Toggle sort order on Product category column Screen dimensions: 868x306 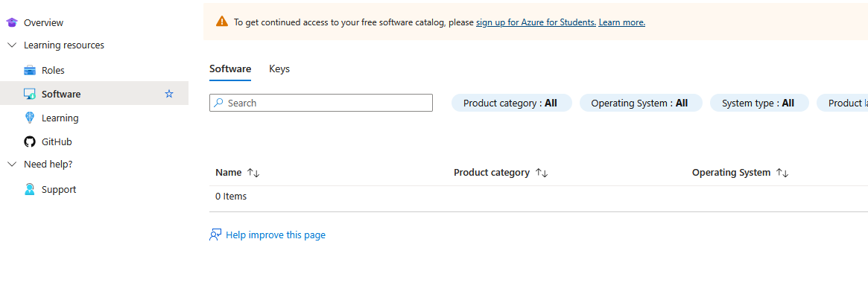click(542, 173)
